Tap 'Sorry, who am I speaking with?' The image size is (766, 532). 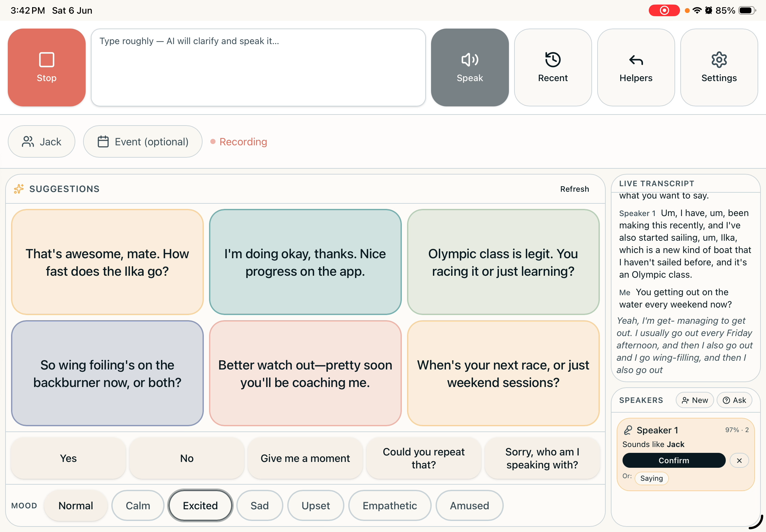(542, 458)
